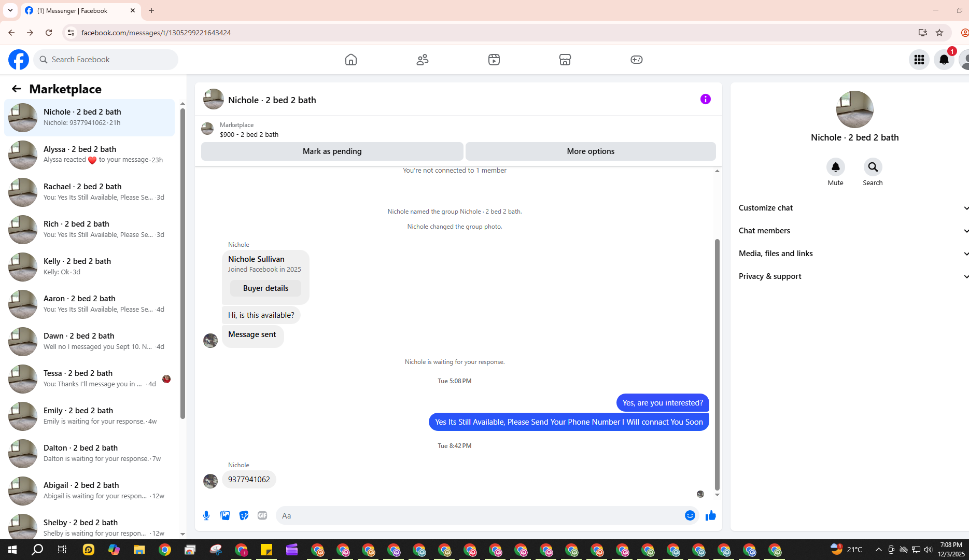
Task: Click the Mark as pending button
Action: (x=332, y=151)
